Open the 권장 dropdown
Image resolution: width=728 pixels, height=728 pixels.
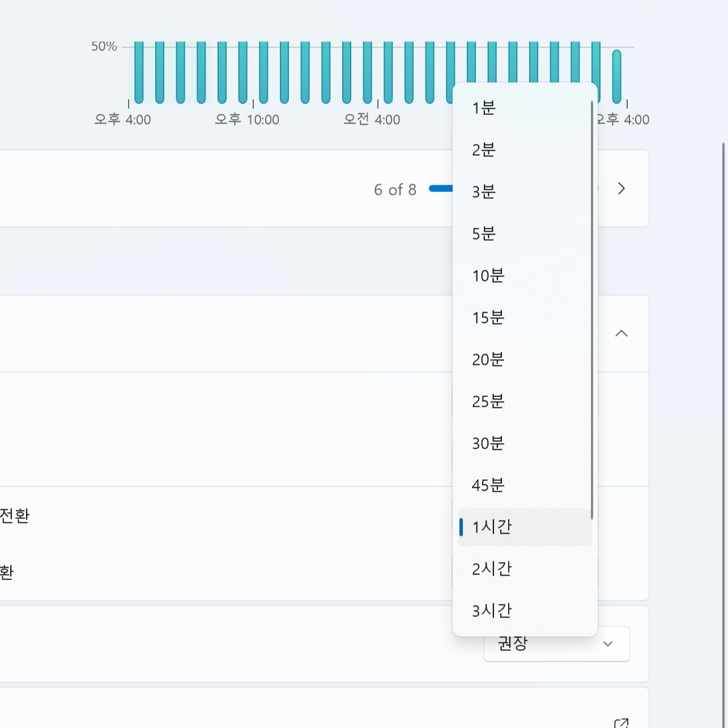click(x=556, y=644)
